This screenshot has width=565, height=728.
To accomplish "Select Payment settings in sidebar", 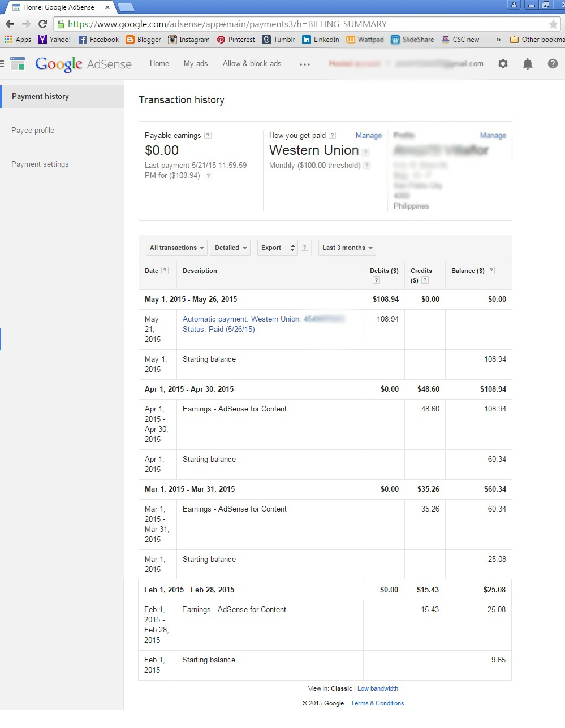I will 40,164.
